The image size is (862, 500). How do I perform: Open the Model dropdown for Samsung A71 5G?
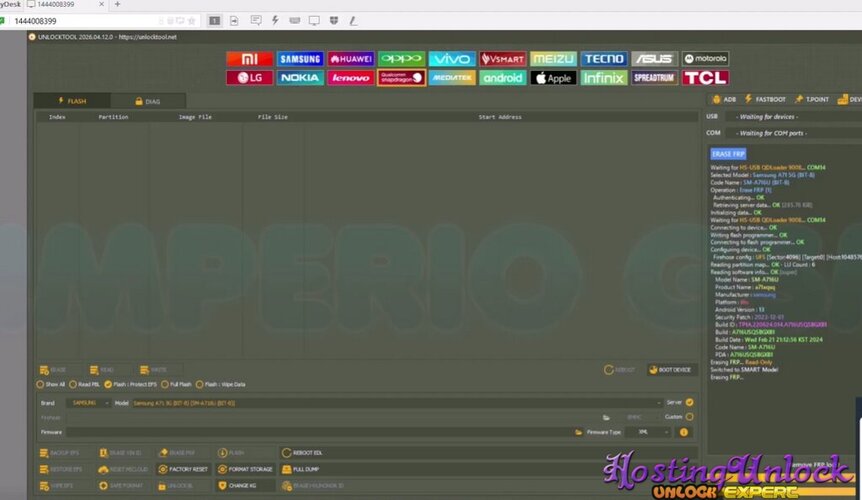click(396, 403)
